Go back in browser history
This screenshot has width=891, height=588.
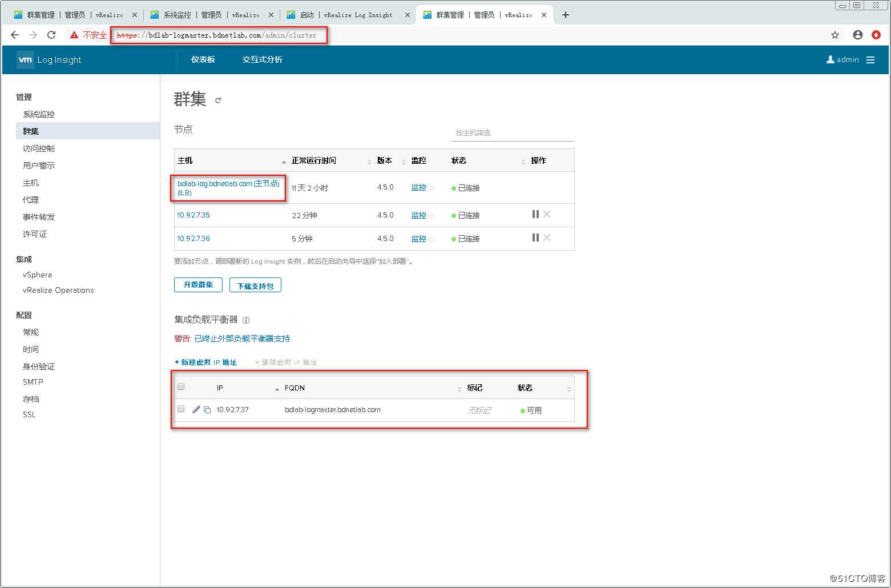click(x=15, y=35)
